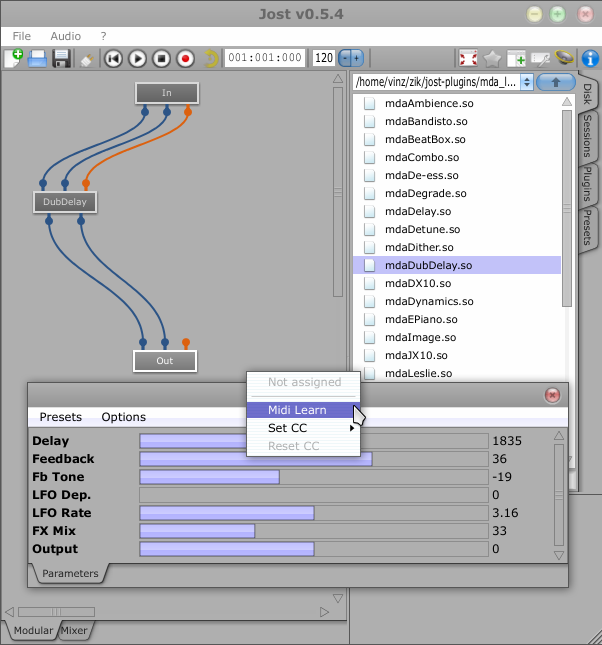Open the directory path dropdown
The width and height of the screenshot is (602, 645).
point(527,82)
